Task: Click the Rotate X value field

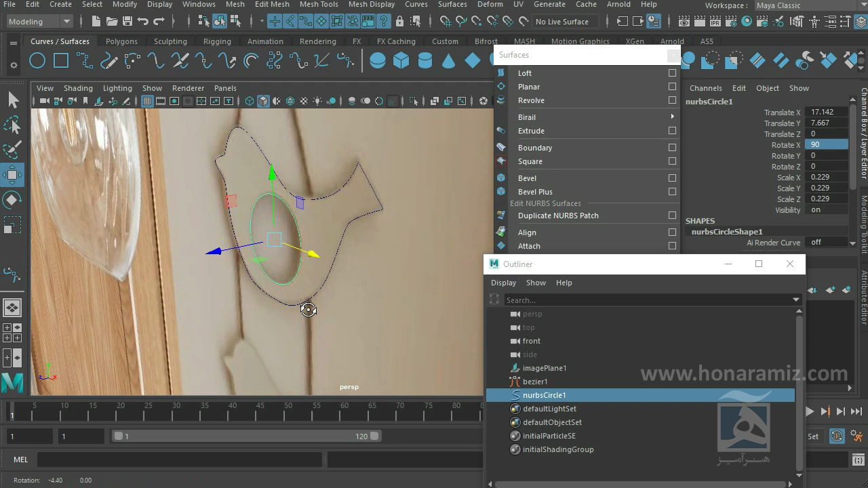Action: pos(827,144)
